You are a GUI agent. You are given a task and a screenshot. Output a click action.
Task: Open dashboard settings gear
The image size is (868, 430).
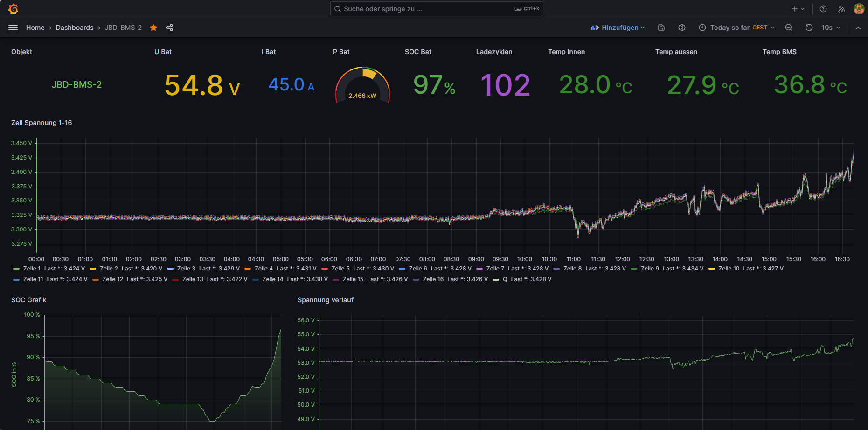tap(682, 28)
